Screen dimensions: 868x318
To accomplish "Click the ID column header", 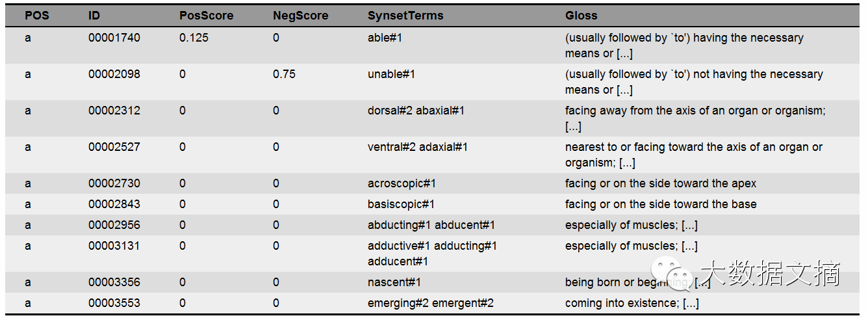I will pos(94,16).
